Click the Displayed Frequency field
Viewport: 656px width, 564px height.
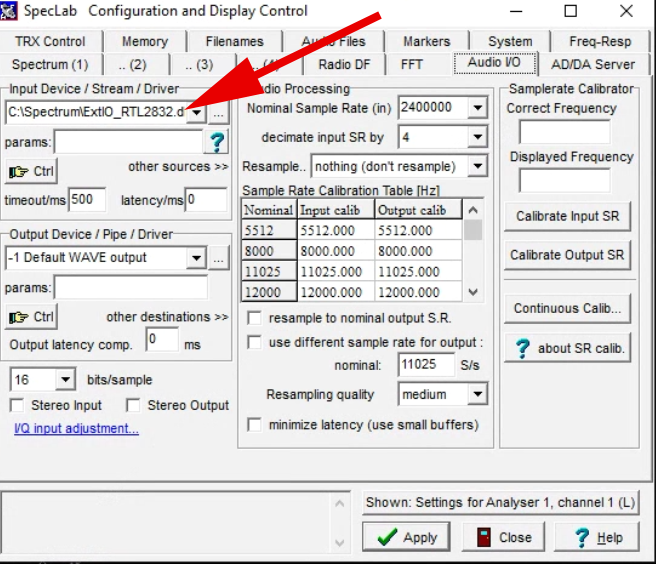[x=565, y=180]
